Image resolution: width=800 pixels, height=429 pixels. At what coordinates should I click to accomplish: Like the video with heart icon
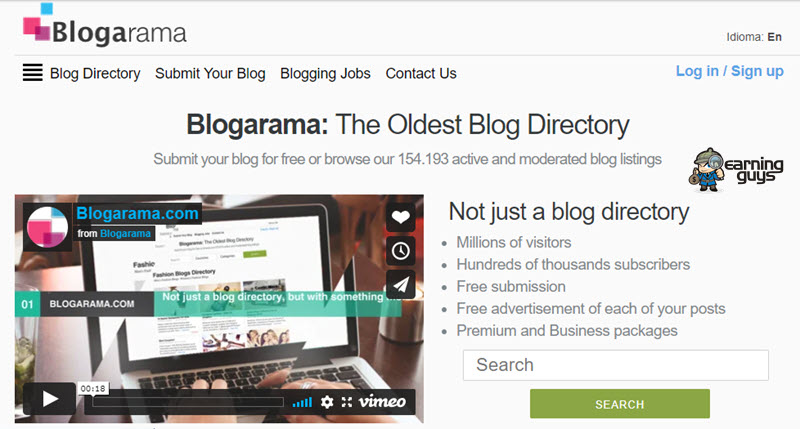(x=401, y=217)
